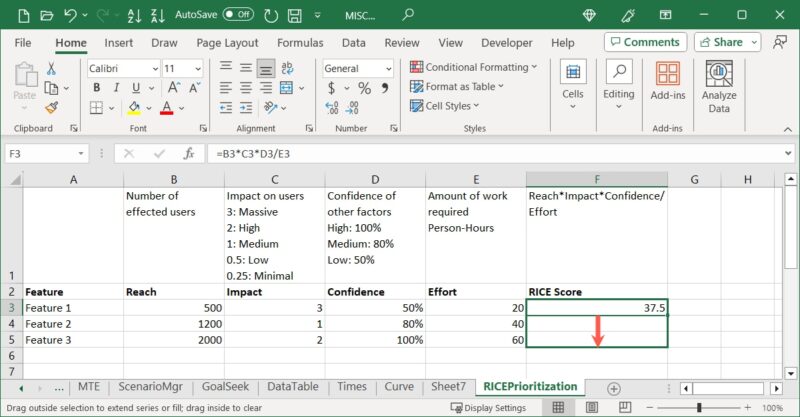Toggle Align Right

tap(266, 88)
